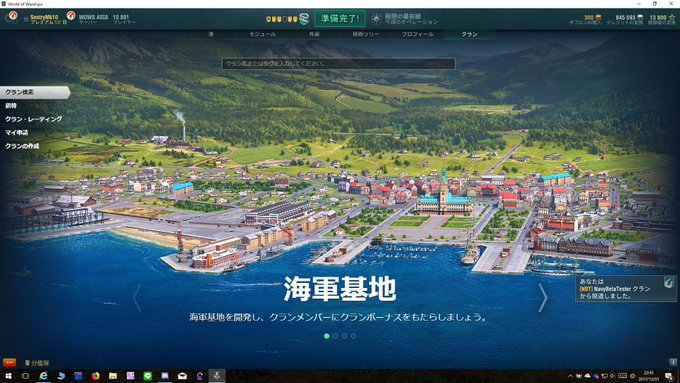Show the next slide with right arrow
680x383 pixels.
(x=543, y=298)
